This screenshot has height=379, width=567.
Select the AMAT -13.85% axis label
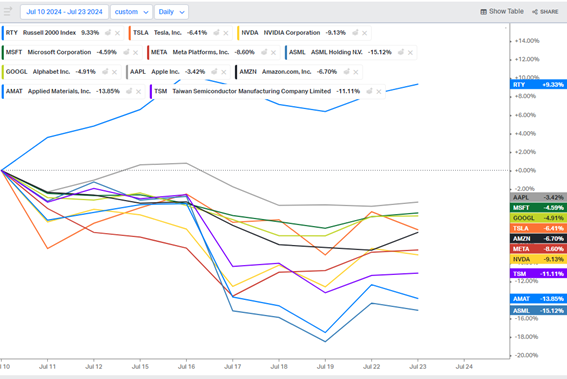(x=538, y=299)
